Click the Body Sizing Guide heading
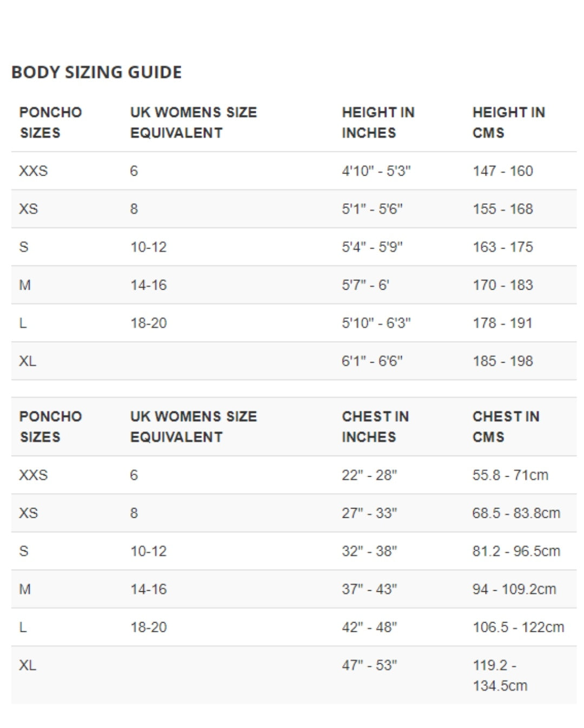Screen dimensions: 584x728 (x=97, y=72)
